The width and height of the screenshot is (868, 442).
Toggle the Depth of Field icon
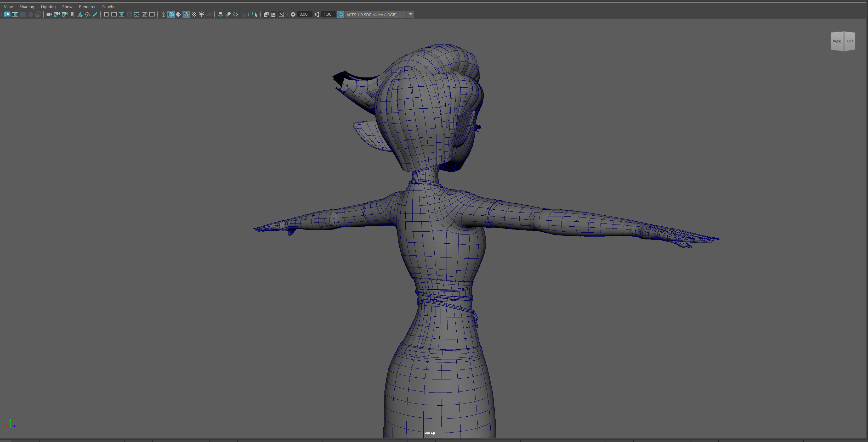[243, 14]
